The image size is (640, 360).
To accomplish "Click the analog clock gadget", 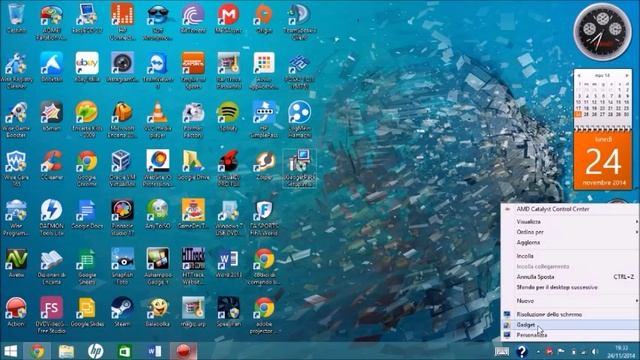I will click(602, 32).
